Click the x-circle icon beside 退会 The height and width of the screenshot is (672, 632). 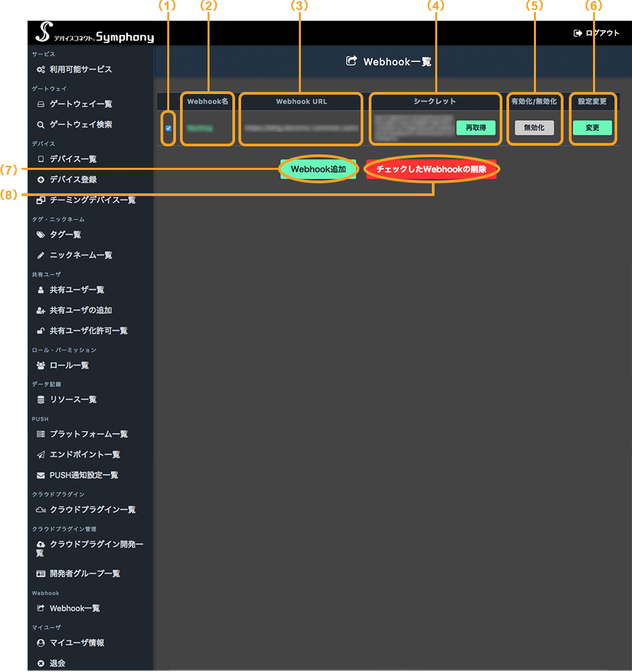pyautogui.click(x=41, y=663)
